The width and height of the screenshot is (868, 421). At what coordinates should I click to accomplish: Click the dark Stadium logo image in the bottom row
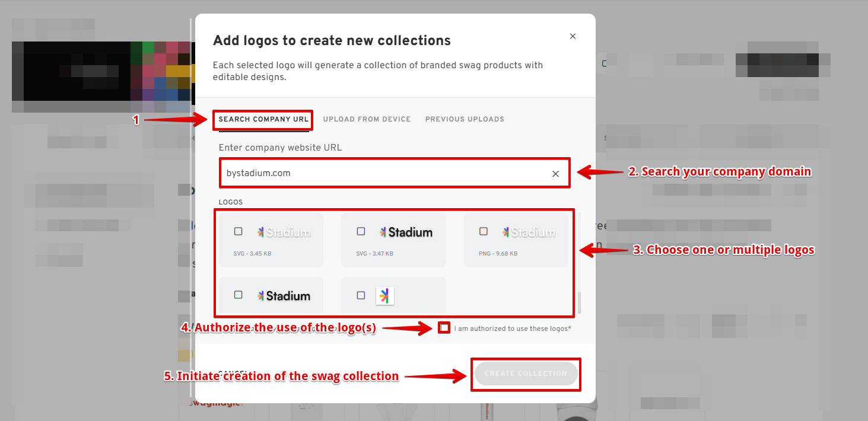coord(284,295)
